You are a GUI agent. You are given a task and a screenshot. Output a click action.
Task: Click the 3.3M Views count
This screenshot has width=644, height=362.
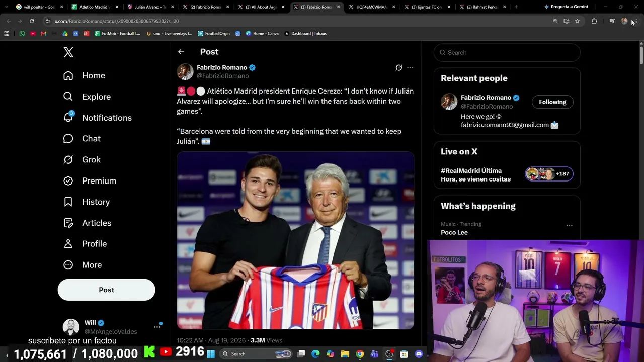(x=266, y=340)
